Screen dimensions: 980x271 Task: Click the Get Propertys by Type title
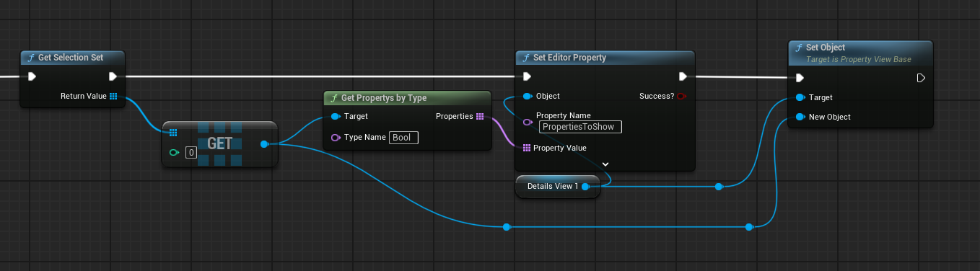[384, 98]
